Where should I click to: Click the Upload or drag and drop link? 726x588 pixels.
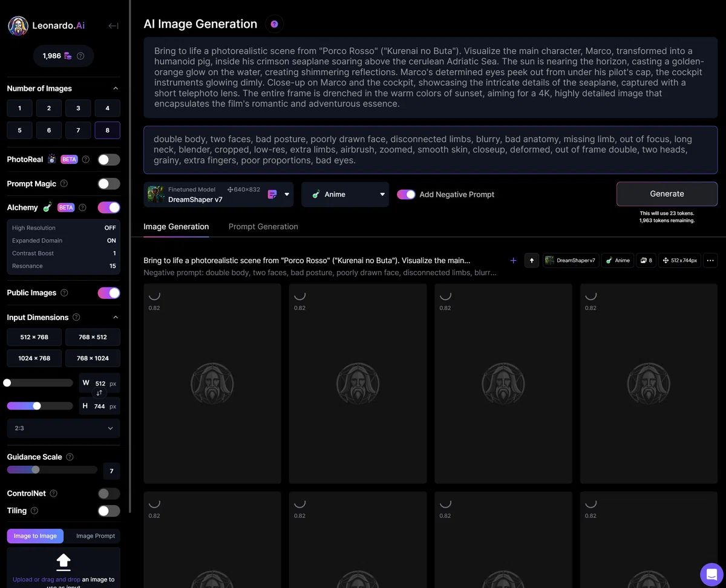coord(46,580)
